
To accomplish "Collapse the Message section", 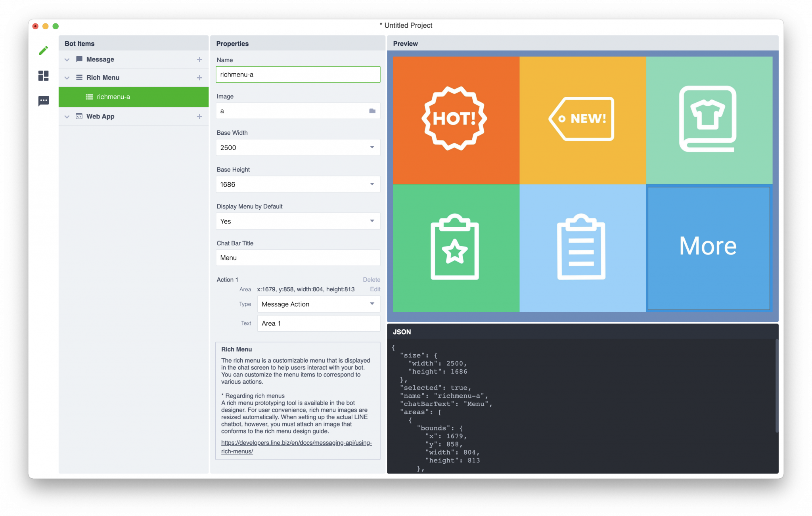I will (67, 59).
